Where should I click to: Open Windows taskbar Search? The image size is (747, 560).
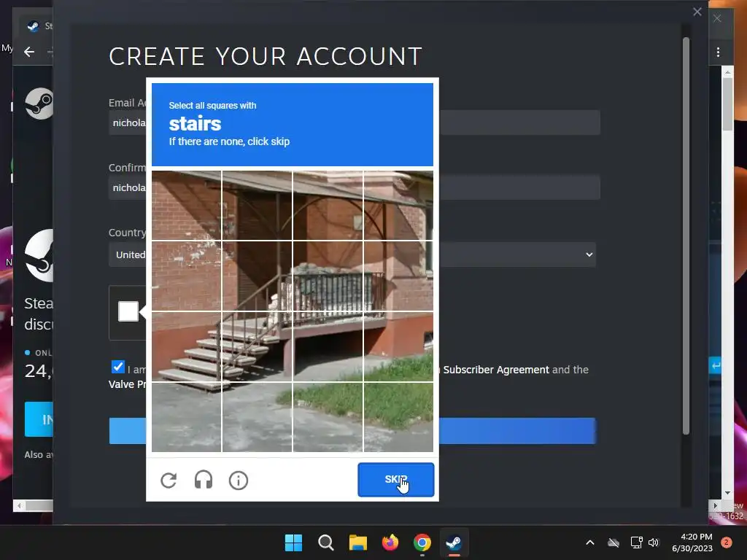(326, 542)
